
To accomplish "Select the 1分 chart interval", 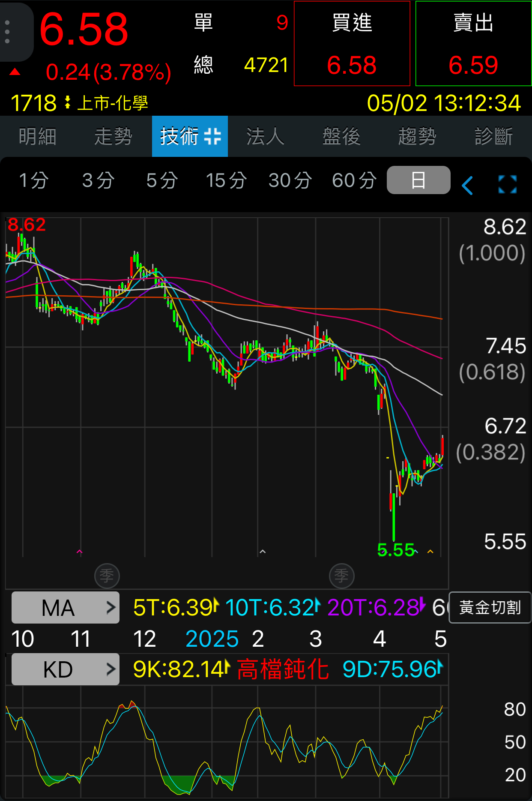I will [34, 180].
